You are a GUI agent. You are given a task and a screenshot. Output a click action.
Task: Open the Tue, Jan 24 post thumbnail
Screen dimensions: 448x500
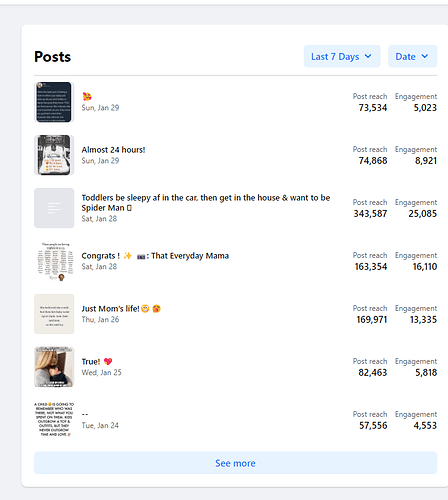point(54,420)
